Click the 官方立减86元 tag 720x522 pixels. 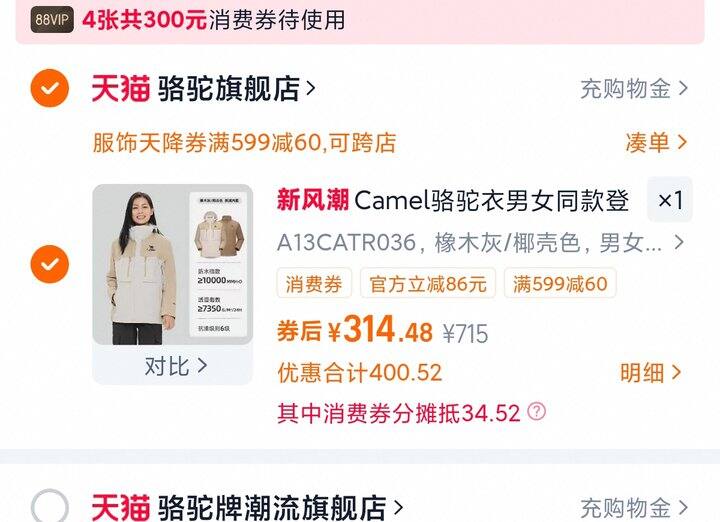[428, 284]
